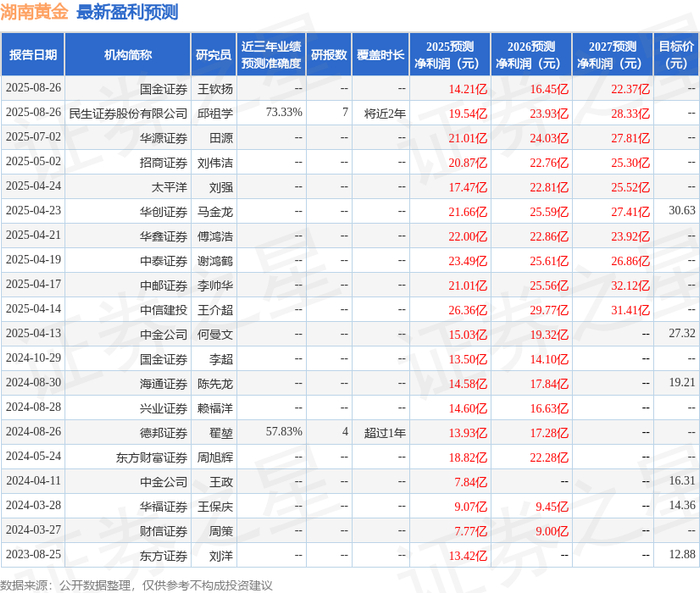Screen dimensions: 700x593
Task: Click the 机构简称 column header
Action: point(128,55)
